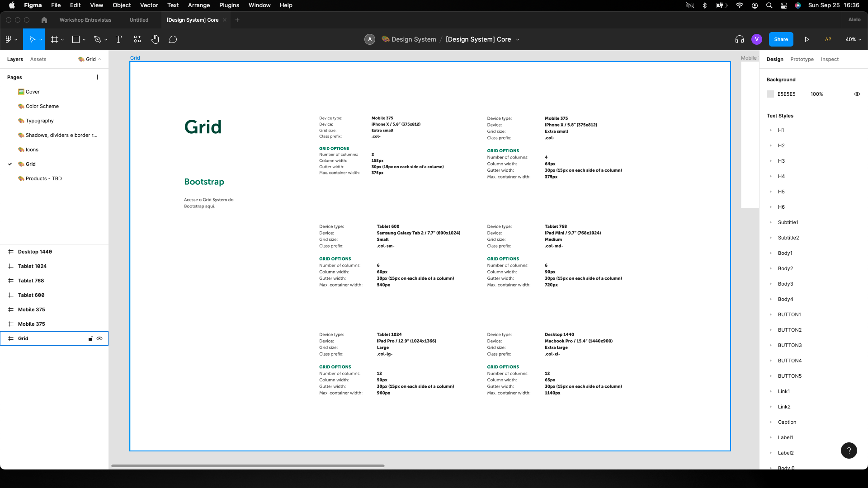The height and width of the screenshot is (488, 868).
Task: Select the Hand tool
Action: coord(155,39)
